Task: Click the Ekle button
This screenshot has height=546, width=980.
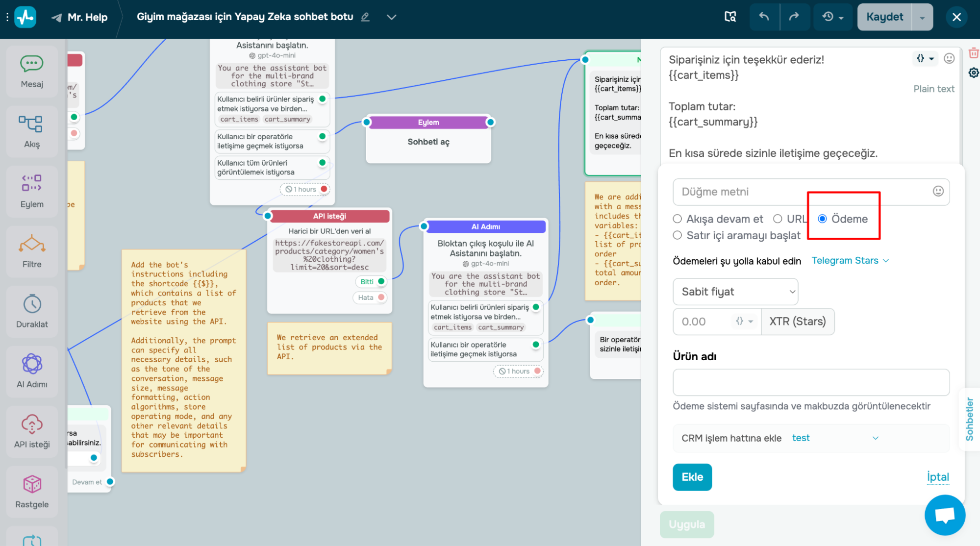Action: click(692, 477)
